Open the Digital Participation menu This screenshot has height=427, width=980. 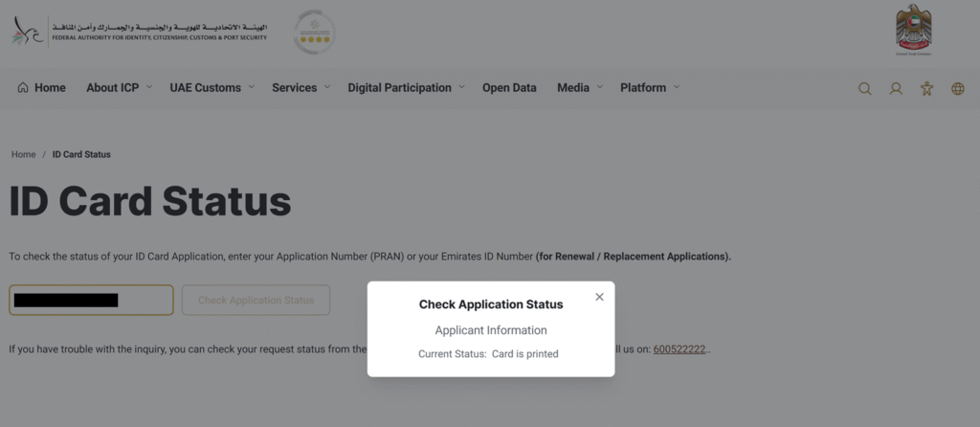[x=399, y=88]
